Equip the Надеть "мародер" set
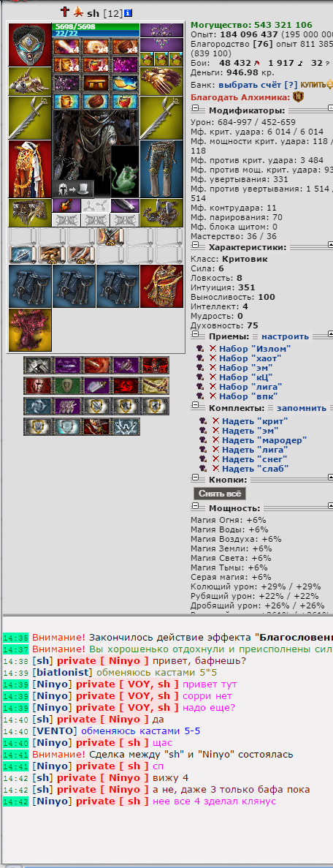The height and width of the screenshot is (868, 333). click(x=264, y=440)
